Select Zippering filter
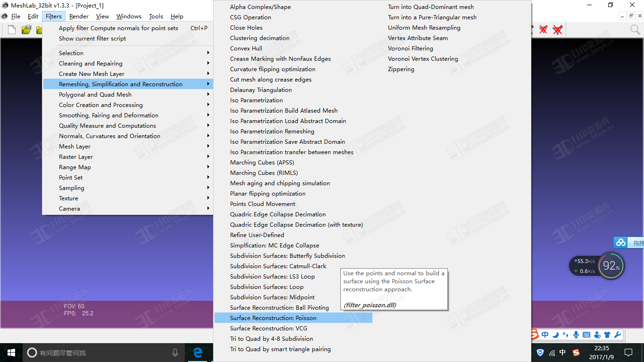This screenshot has height=362, width=644. 451,69
